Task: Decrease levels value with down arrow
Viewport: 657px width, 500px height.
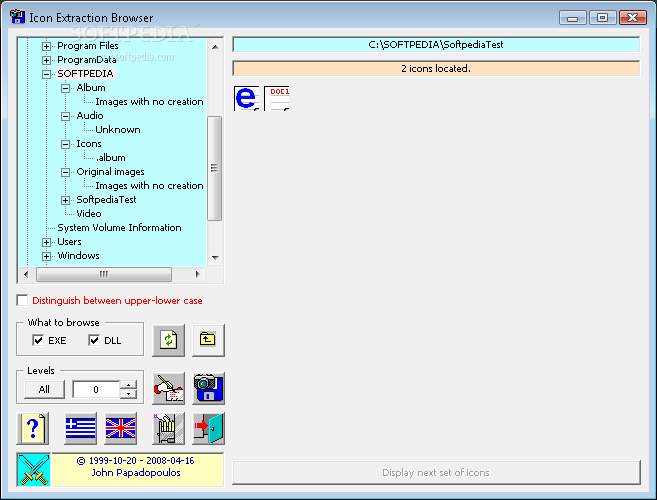Action: 128,394
